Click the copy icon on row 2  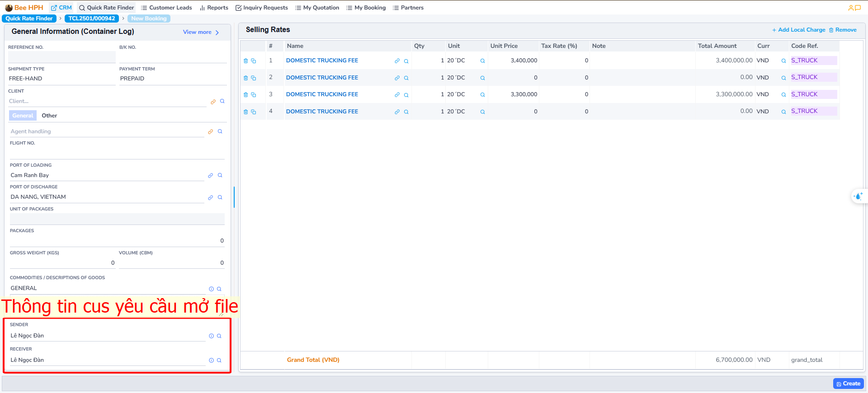tap(254, 78)
